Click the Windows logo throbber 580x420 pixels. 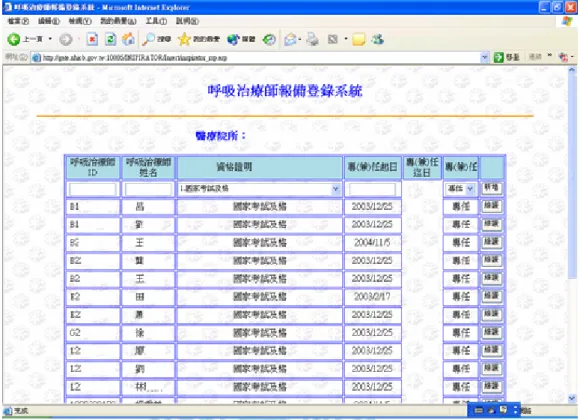click(x=567, y=21)
